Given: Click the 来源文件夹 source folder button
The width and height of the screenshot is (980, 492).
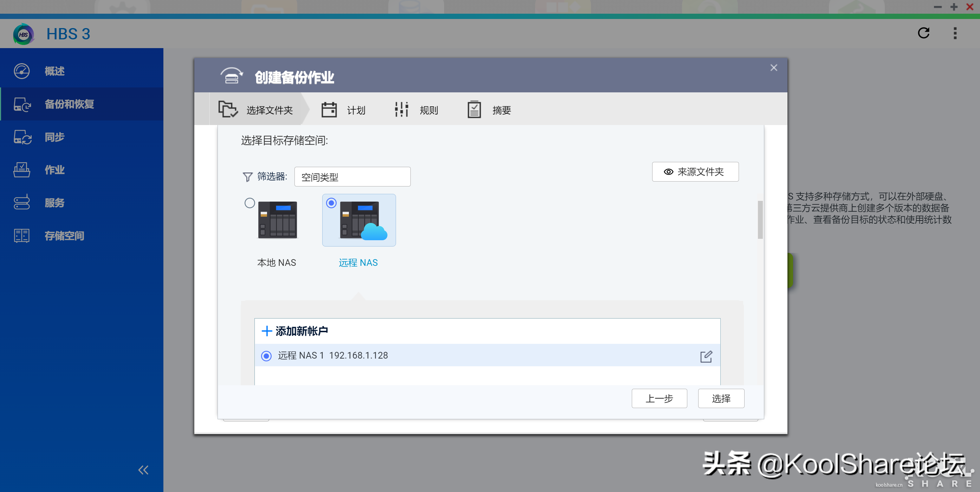Looking at the screenshot, I should [695, 172].
